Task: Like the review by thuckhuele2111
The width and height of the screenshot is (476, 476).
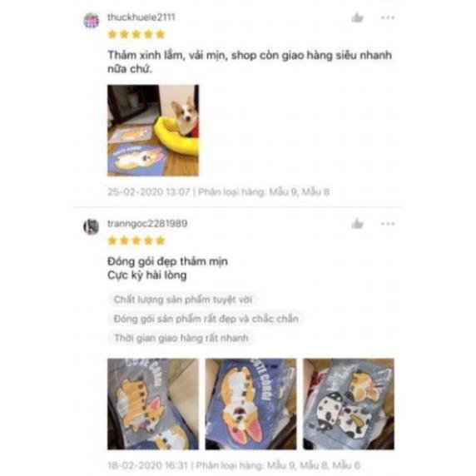Action: (357, 17)
